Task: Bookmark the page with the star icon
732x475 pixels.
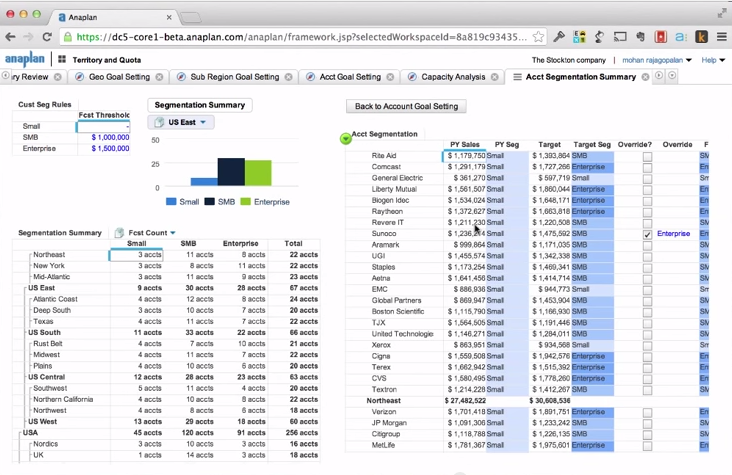Action: (x=538, y=37)
